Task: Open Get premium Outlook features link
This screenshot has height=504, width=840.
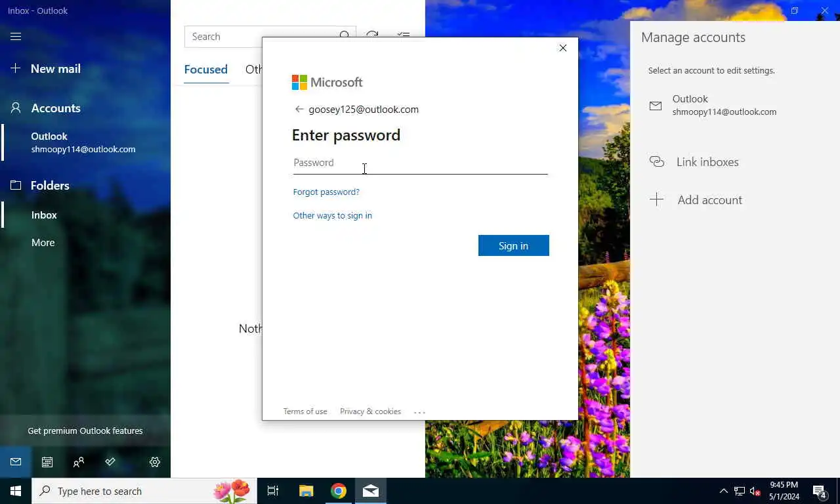Action: click(85, 431)
